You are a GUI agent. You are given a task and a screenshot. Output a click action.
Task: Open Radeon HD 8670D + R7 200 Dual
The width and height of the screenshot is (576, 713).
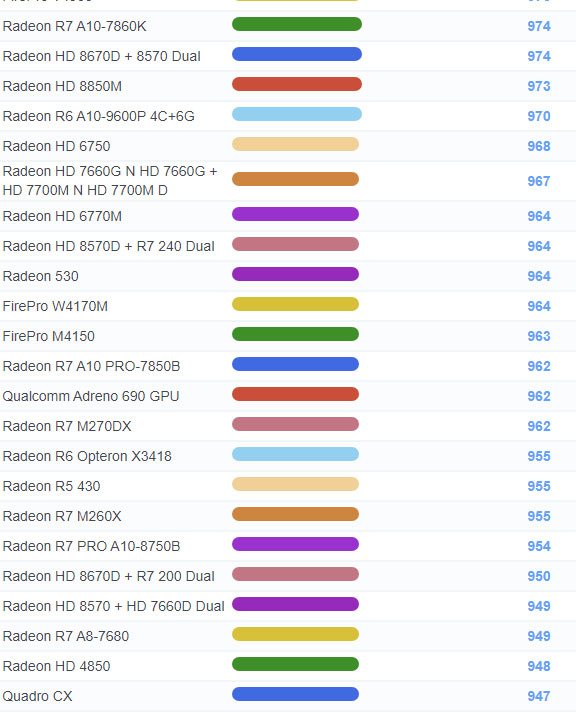pyautogui.click(x=109, y=577)
